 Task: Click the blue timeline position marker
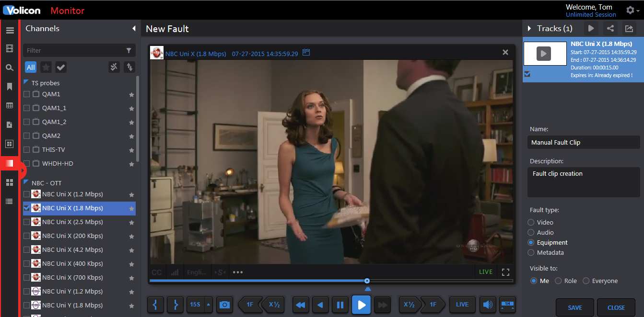[x=367, y=289]
